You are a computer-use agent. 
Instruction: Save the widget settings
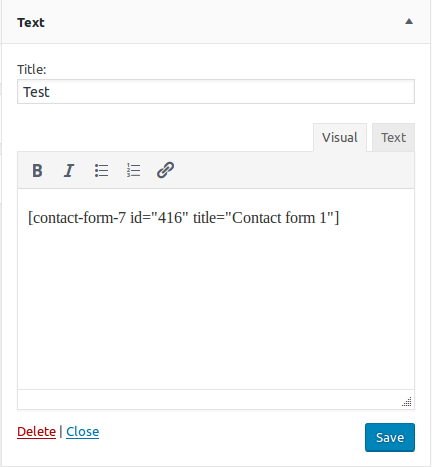click(x=390, y=437)
